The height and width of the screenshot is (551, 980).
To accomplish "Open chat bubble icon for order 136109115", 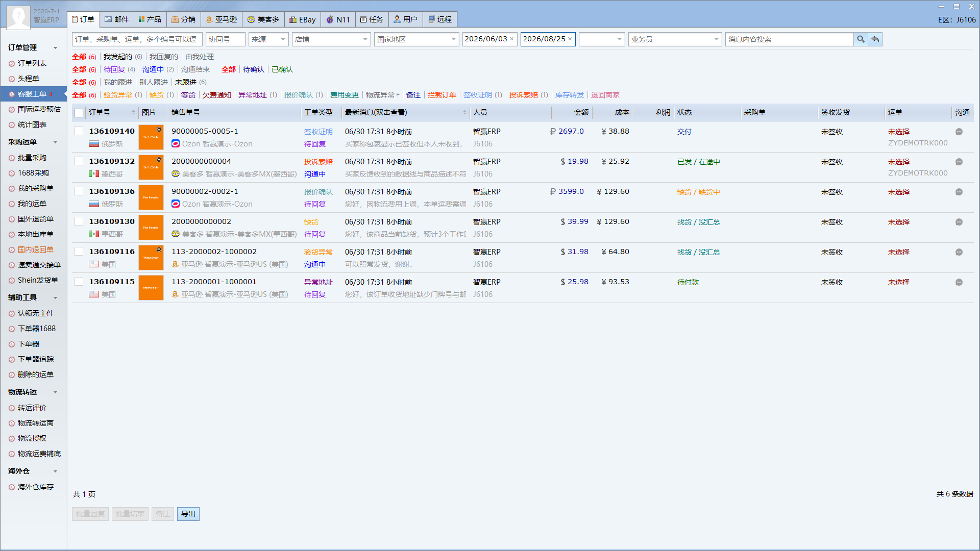I will click(959, 282).
